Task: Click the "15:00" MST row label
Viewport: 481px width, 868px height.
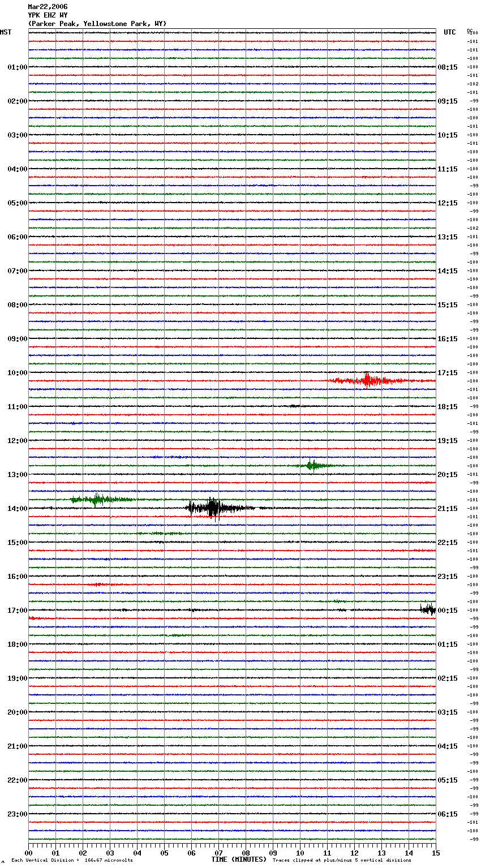Action: pos(17,543)
